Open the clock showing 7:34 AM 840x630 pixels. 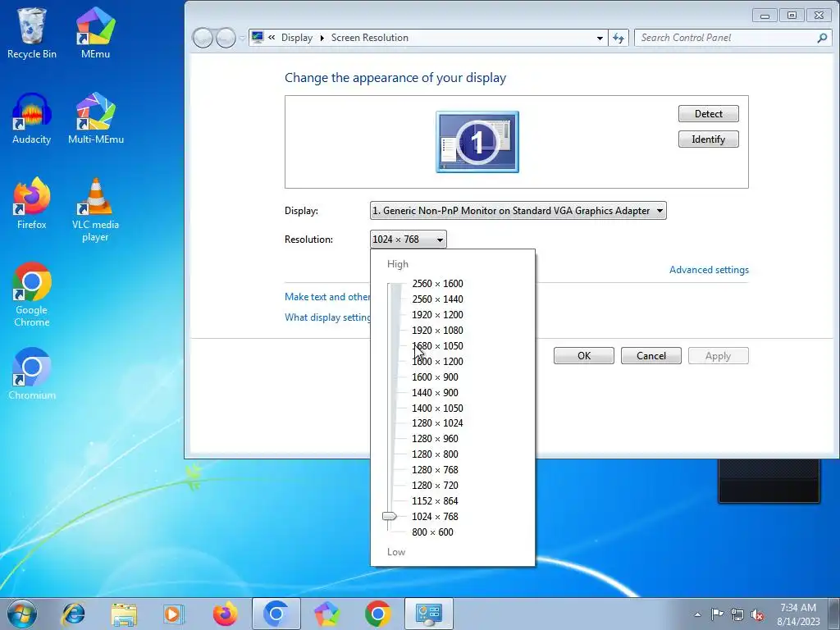click(x=798, y=614)
